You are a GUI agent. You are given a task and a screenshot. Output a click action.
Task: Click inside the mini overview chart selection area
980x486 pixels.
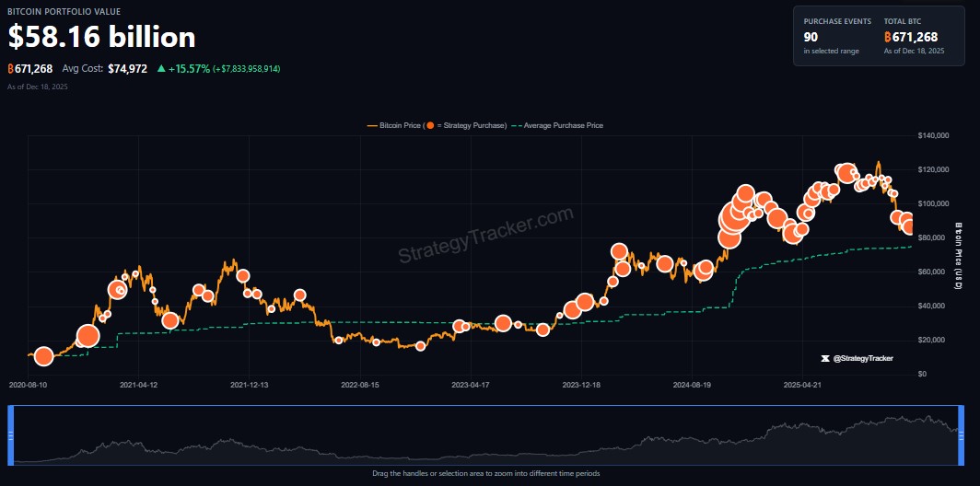click(488, 434)
